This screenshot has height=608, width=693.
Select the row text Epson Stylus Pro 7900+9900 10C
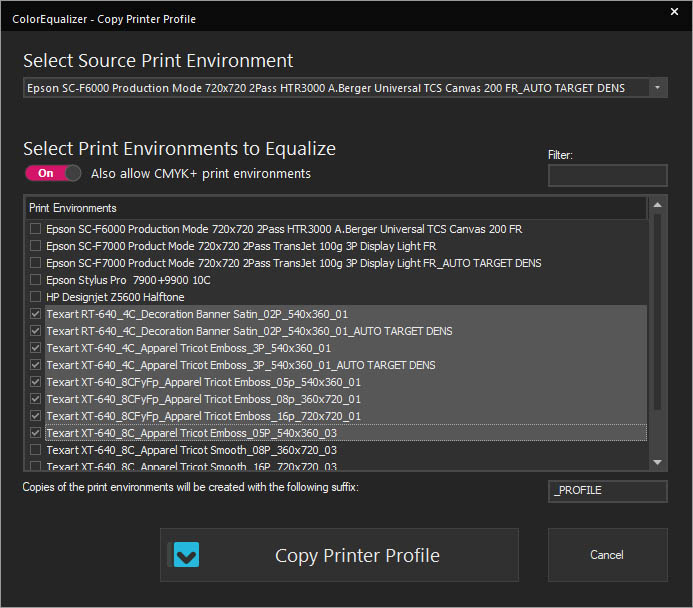tap(128, 280)
